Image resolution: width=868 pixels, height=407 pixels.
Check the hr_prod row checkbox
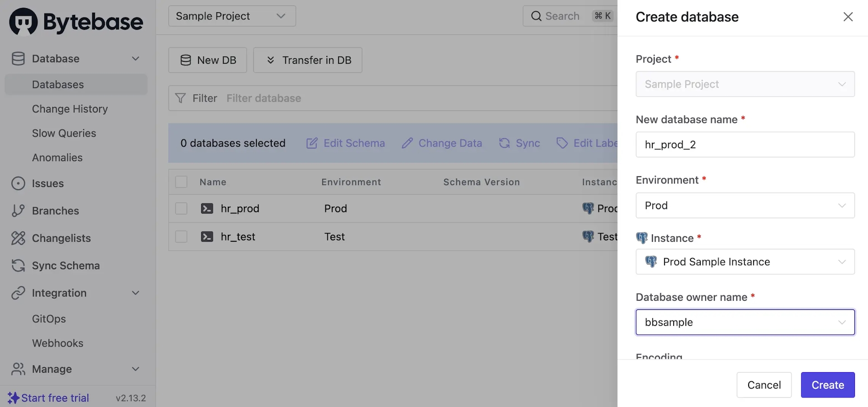pos(181,208)
